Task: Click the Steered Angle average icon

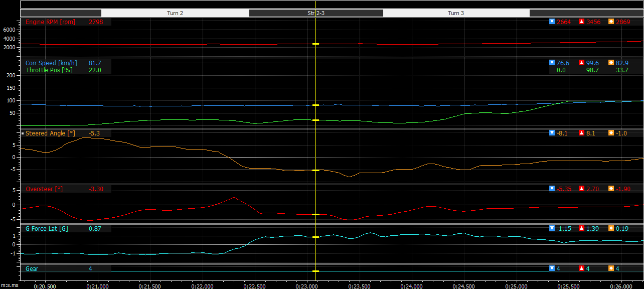Action: tap(611, 133)
